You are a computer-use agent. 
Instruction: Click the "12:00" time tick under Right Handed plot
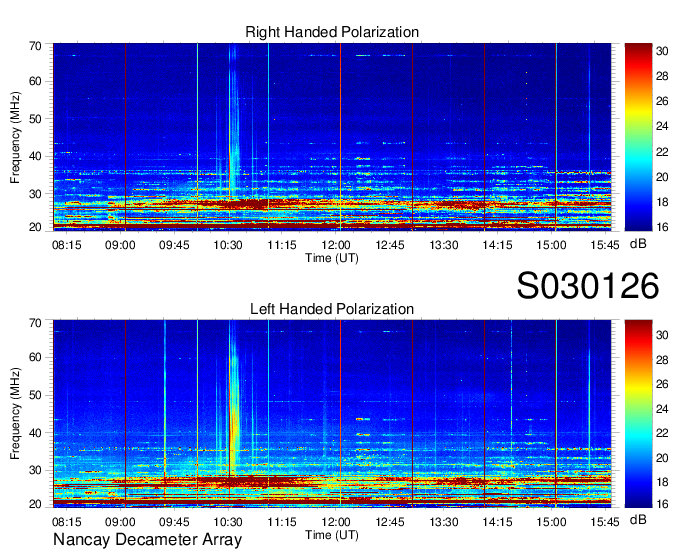(336, 245)
